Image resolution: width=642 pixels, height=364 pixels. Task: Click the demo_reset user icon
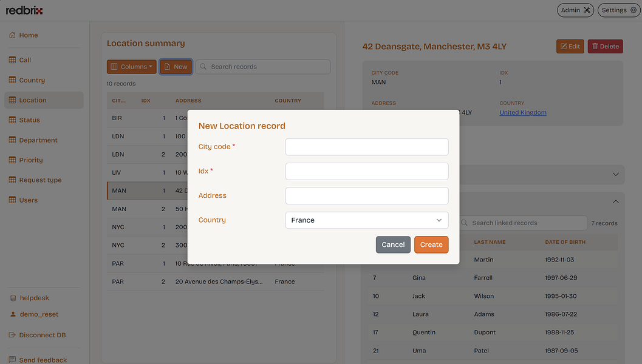(13, 314)
